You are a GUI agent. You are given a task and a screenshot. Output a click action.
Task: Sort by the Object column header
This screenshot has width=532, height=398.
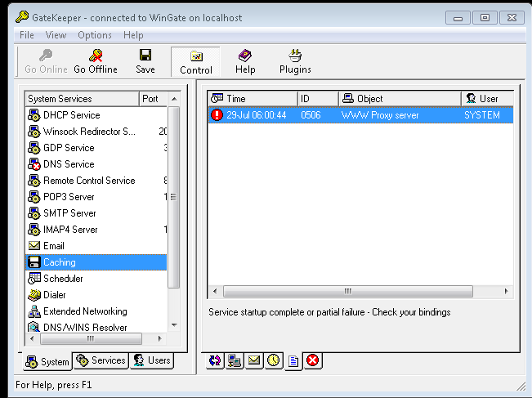pos(400,99)
